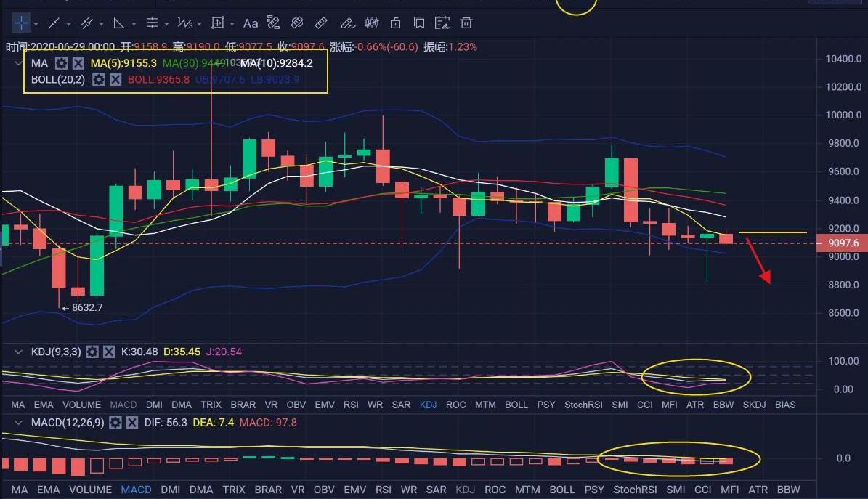Click the 9097.6 current price label

(837, 243)
